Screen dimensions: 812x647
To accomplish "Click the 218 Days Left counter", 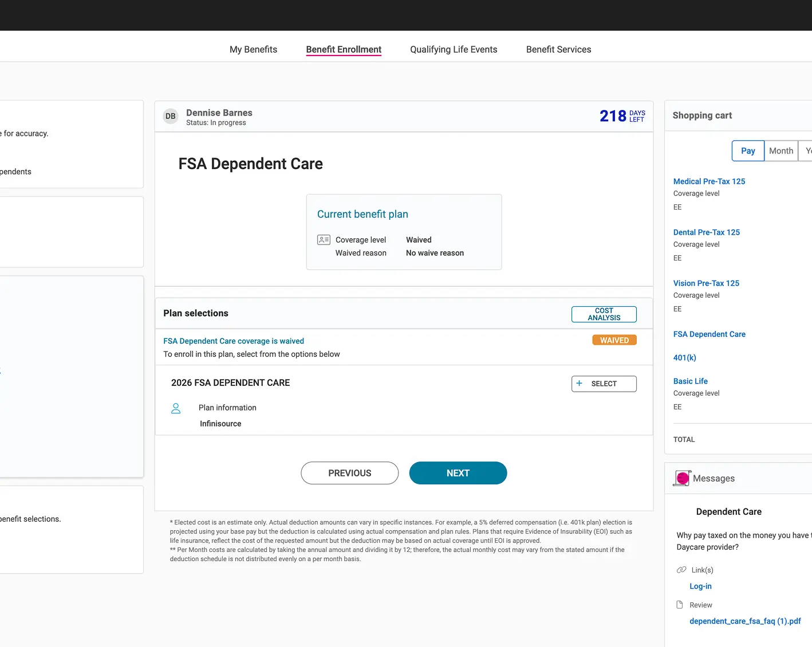I will (621, 116).
